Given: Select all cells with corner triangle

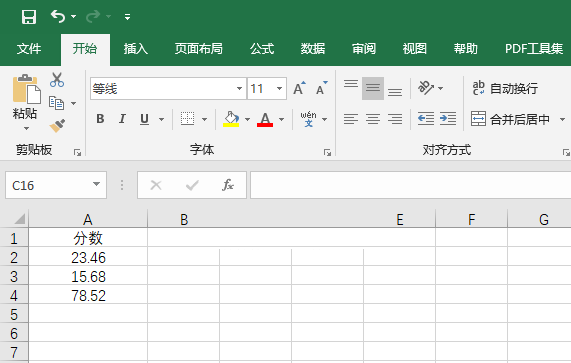Looking at the screenshot, I should 19,219.
